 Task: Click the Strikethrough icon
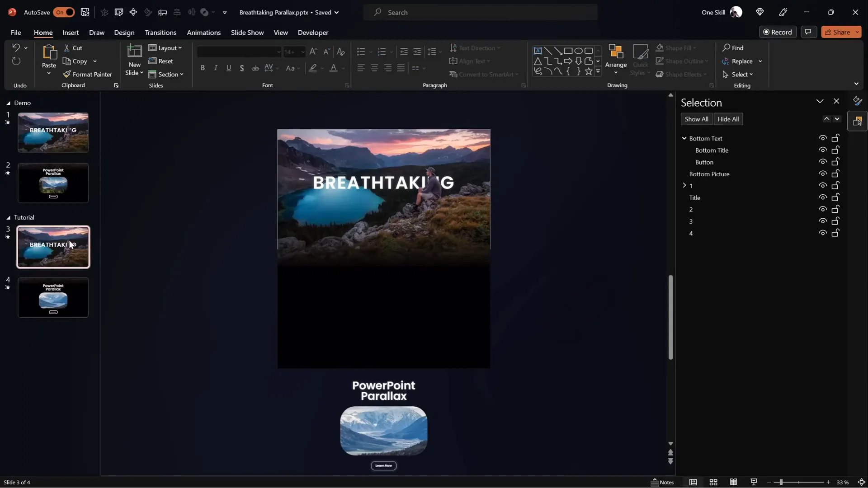coord(255,68)
